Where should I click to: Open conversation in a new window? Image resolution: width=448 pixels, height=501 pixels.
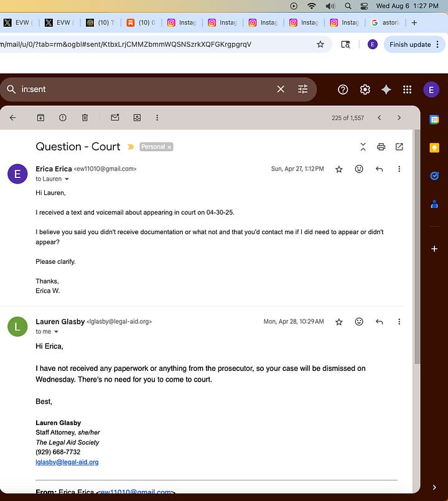[399, 147]
